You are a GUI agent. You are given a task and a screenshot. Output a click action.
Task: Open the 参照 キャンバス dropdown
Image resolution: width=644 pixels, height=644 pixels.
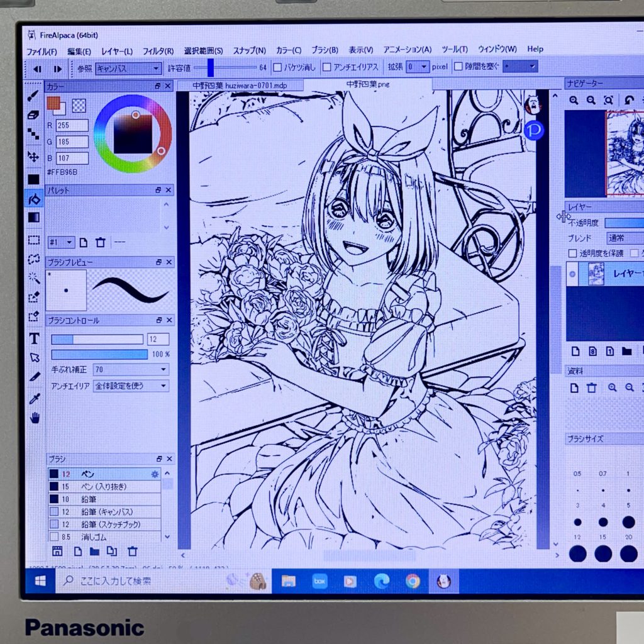point(128,69)
